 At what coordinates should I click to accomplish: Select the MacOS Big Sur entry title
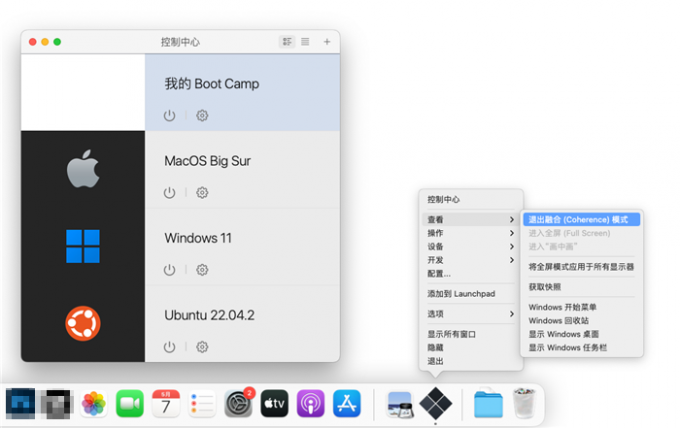[x=207, y=161]
